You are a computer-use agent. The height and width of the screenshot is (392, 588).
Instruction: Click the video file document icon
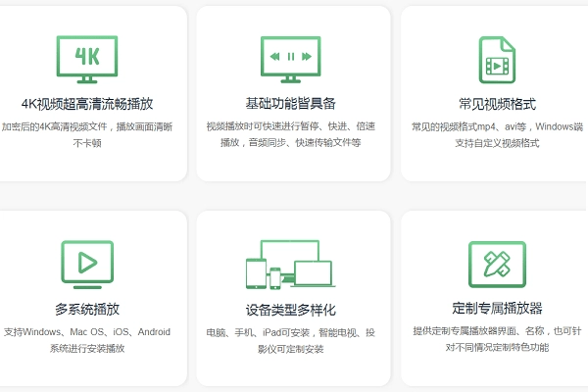coord(497,60)
